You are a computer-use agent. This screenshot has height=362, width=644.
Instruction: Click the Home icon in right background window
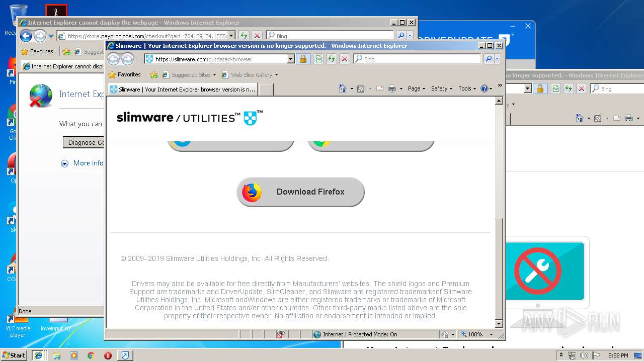(580, 118)
